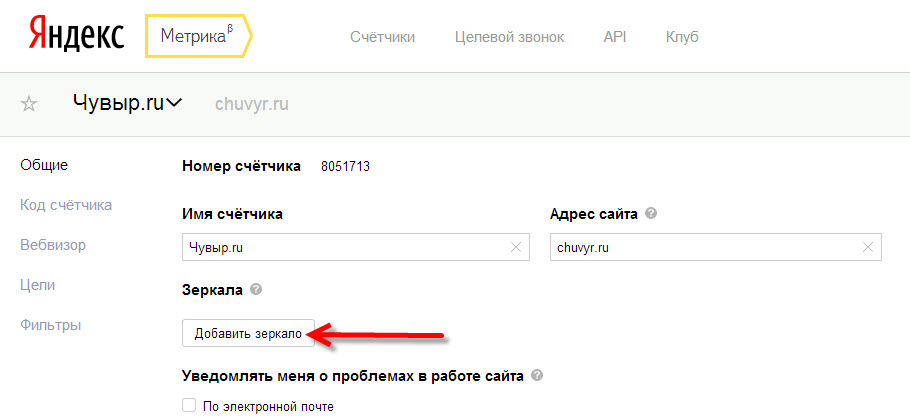910x420 pixels.
Task: Click the По электронной почте label
Action: (x=268, y=405)
